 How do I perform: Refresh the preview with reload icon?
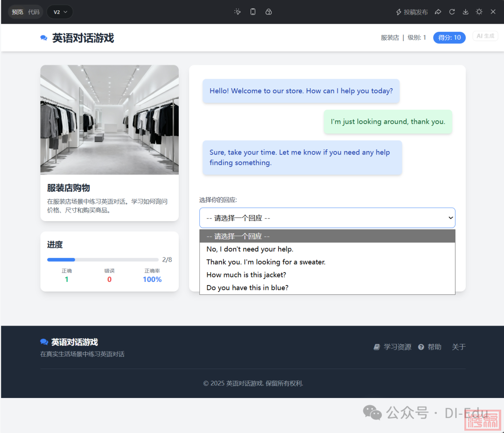(452, 12)
